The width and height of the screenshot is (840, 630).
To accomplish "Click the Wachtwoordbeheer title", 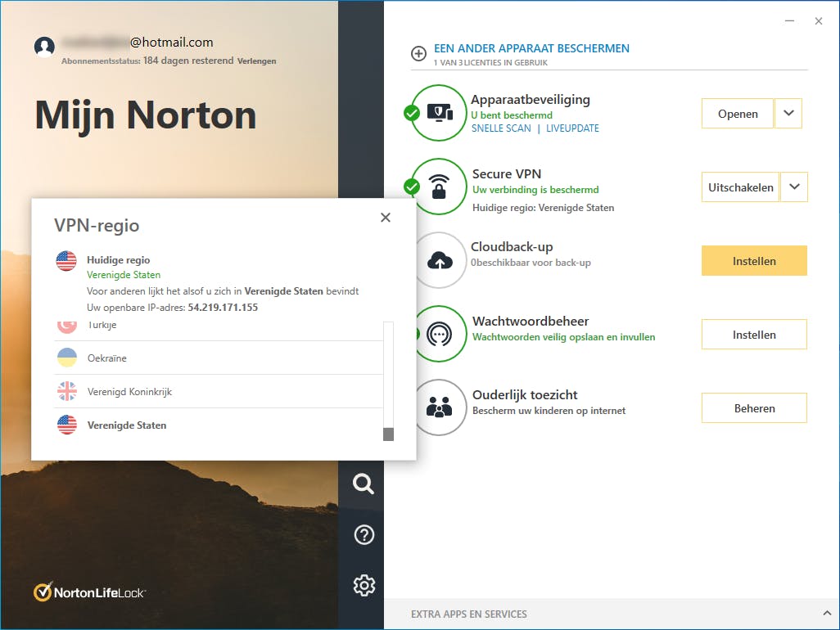I will (x=531, y=322).
